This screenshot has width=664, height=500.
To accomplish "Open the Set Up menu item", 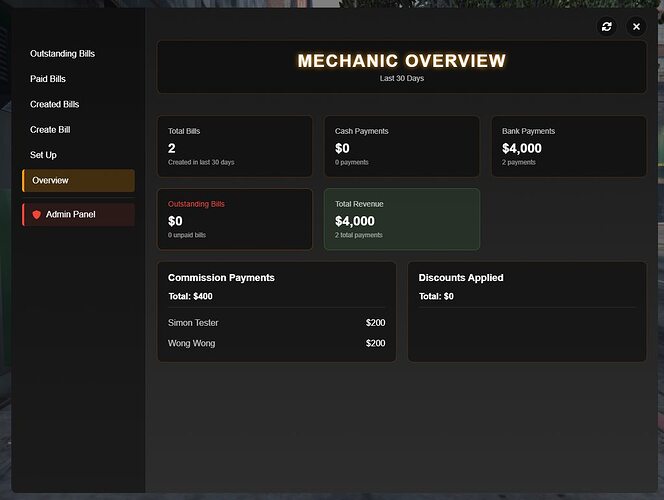I will point(43,155).
